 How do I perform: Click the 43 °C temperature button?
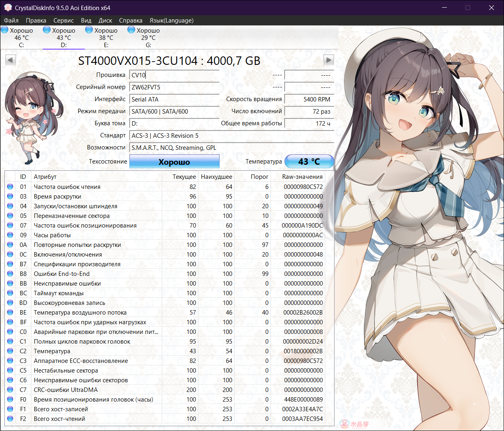point(309,162)
